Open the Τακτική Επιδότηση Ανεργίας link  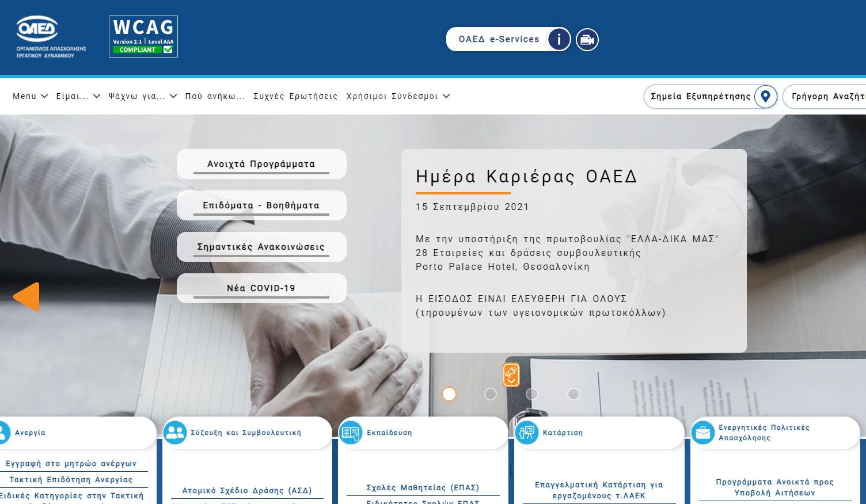pyautogui.click(x=71, y=479)
